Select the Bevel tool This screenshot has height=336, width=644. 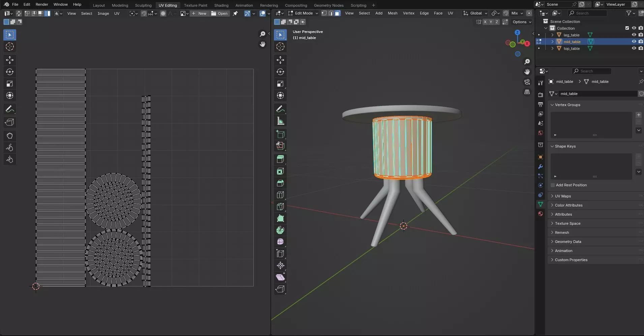(x=280, y=183)
